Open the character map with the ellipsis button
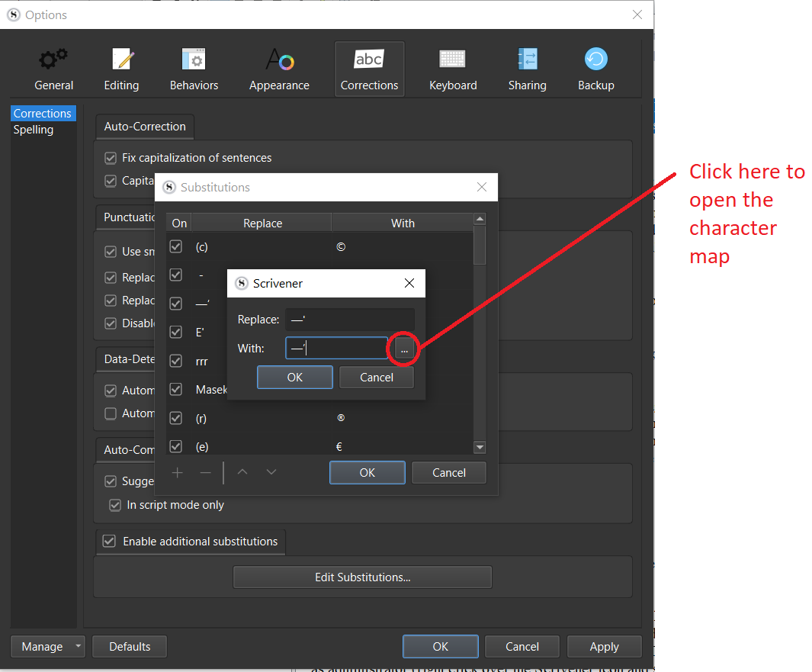 coord(404,349)
